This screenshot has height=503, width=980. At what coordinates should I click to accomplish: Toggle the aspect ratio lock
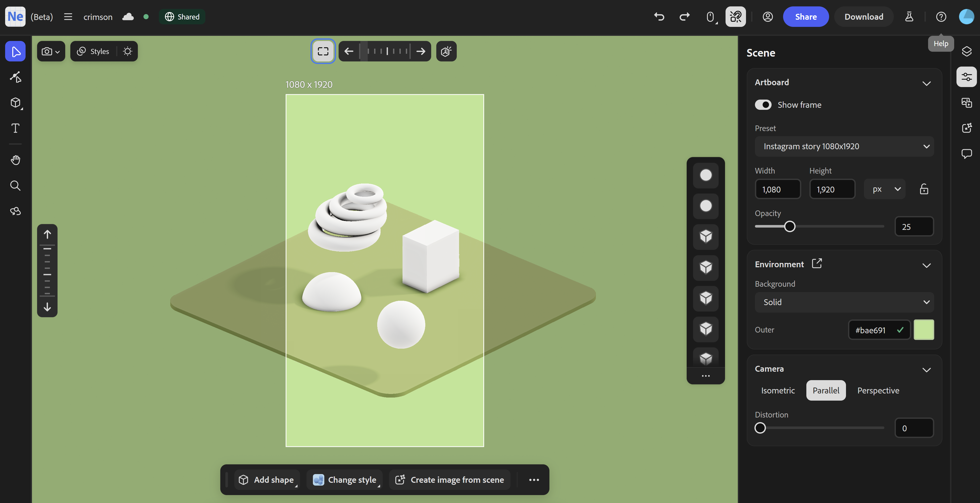924,189
